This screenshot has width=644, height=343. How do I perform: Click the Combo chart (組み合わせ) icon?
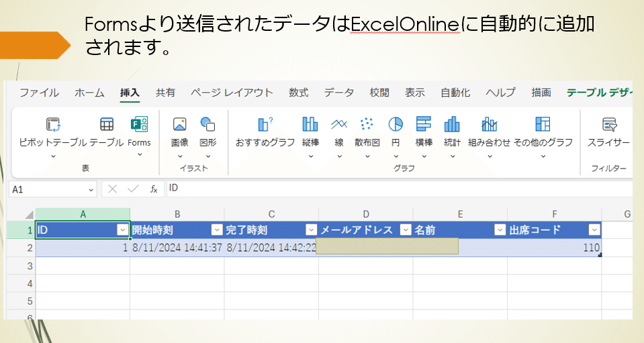[489, 124]
